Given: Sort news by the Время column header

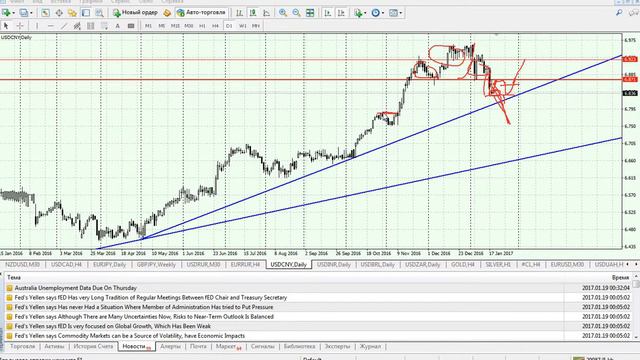Looking at the screenshot, I should point(620,278).
